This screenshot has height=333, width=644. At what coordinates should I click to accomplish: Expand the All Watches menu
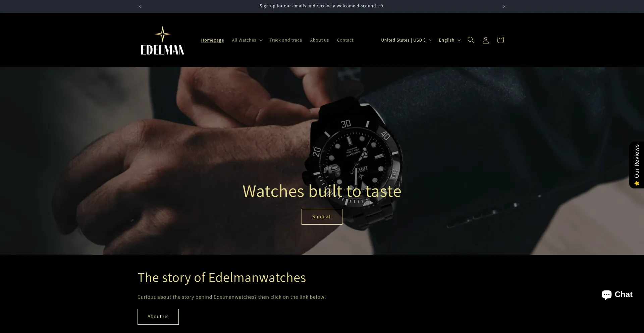[247, 40]
